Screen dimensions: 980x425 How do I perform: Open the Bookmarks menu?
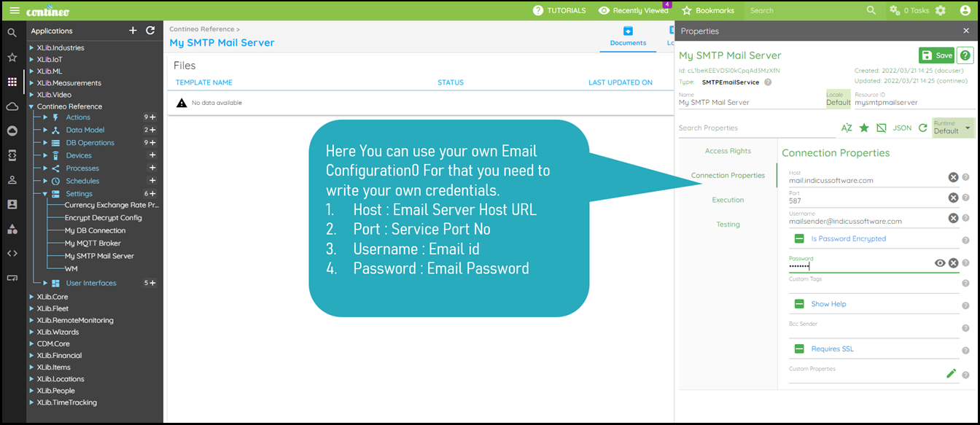tap(707, 10)
